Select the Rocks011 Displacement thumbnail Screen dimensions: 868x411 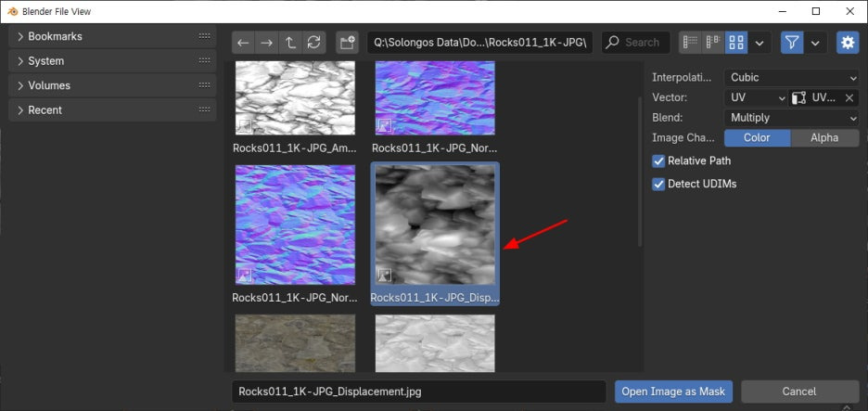pyautogui.click(x=435, y=225)
